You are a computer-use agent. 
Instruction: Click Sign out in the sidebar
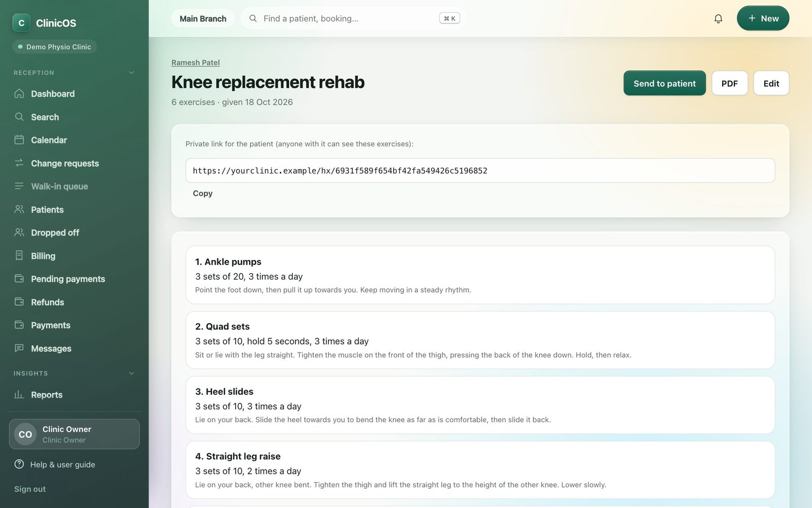click(30, 489)
